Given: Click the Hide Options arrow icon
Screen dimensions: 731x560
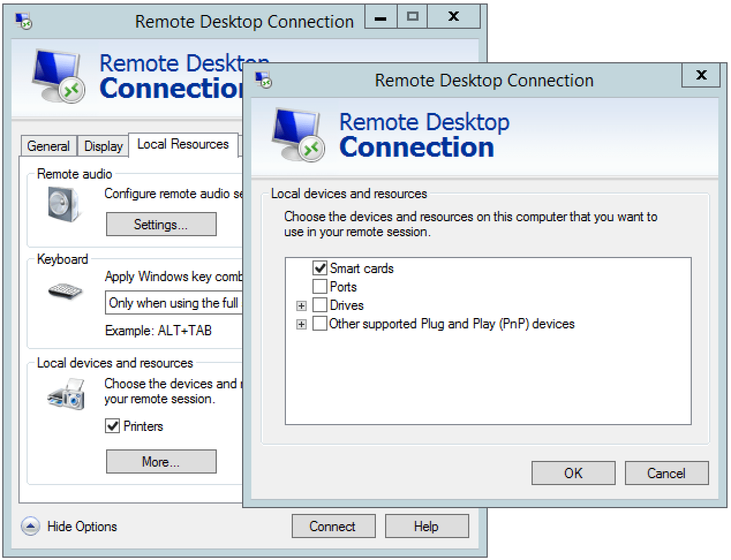Looking at the screenshot, I should (x=31, y=526).
